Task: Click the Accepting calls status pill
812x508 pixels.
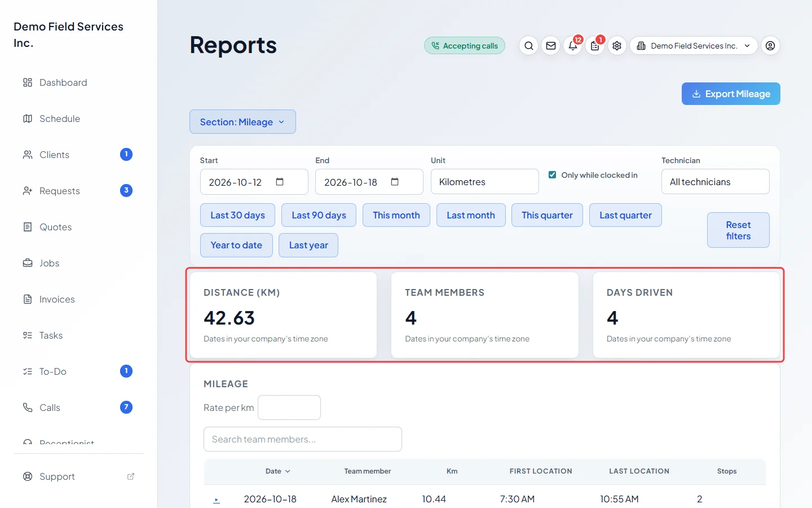Action: click(x=465, y=46)
